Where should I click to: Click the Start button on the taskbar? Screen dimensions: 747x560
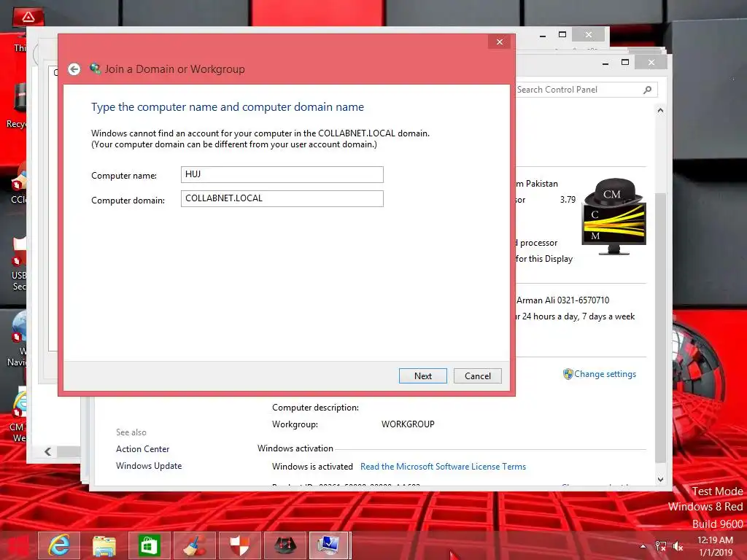tap(18, 545)
